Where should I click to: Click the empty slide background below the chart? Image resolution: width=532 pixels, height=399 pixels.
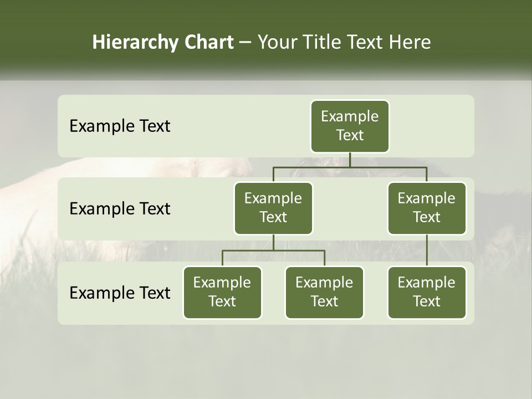[x=266, y=360]
